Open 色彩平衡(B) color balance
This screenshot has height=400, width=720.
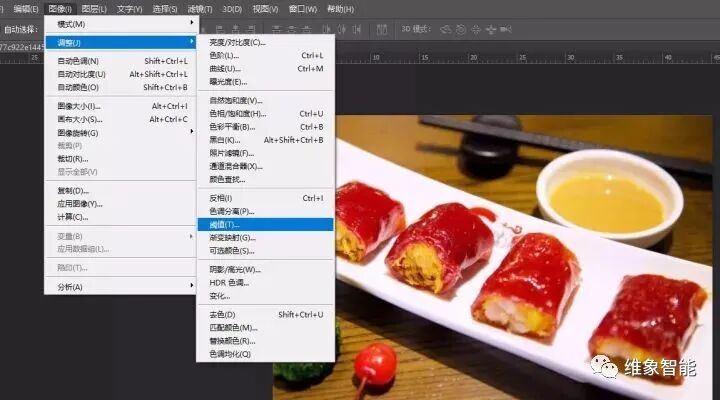(265, 127)
